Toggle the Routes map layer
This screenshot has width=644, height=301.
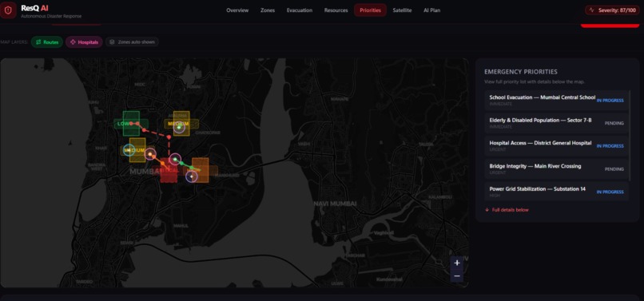(x=47, y=42)
